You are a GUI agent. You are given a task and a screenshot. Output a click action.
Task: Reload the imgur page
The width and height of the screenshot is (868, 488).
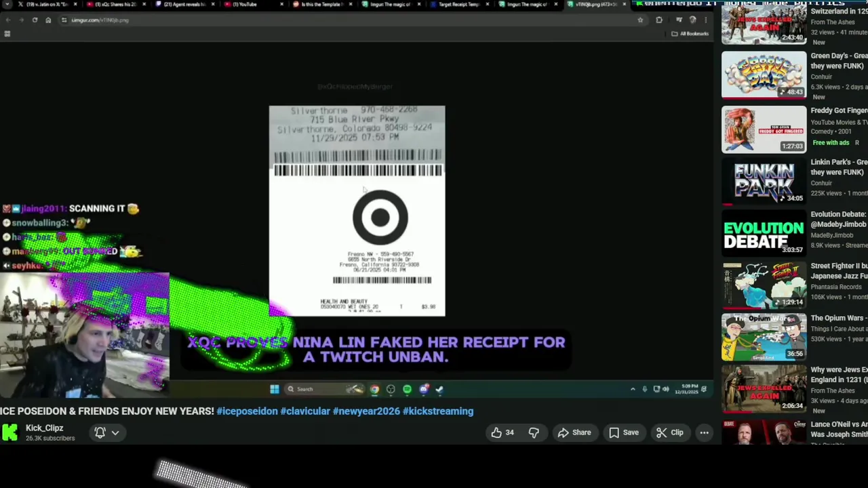coord(35,20)
